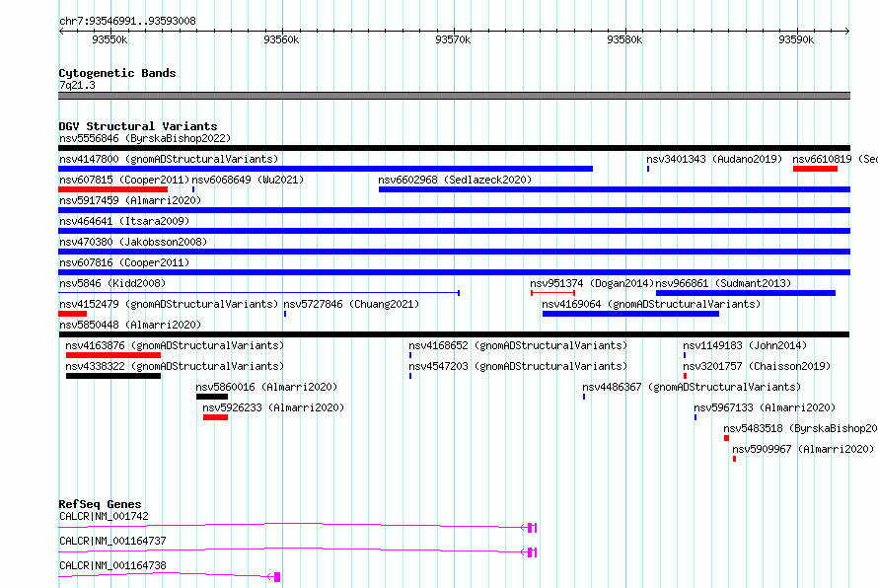Click nsv3201757 (Chaisson2019) label
This screenshot has width=878, height=588.
point(757,366)
